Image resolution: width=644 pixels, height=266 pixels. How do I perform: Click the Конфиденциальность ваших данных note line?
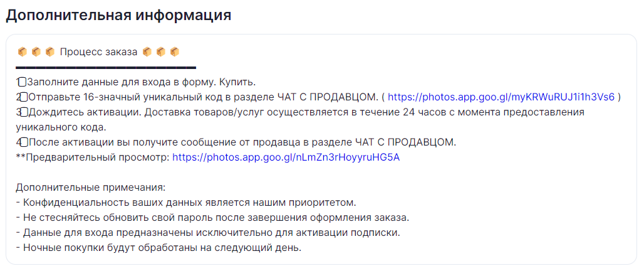185,203
